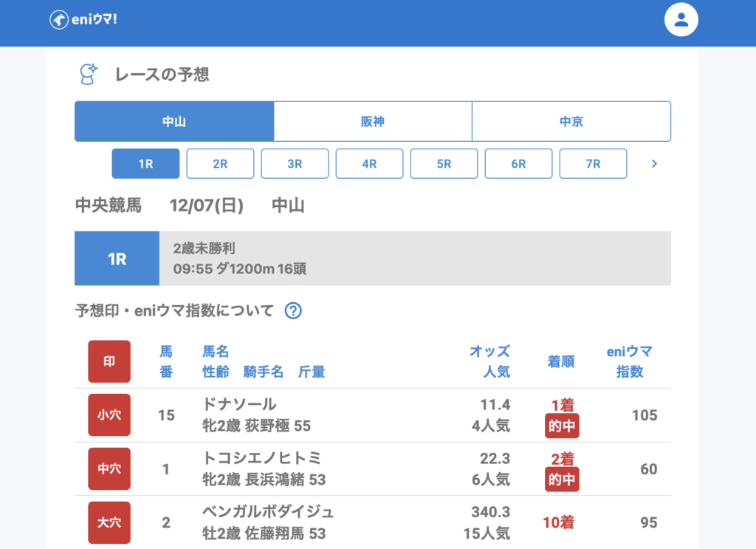The width and height of the screenshot is (756, 549).
Task: Switch to the 阪神 racecourse tab
Action: pyautogui.click(x=373, y=122)
